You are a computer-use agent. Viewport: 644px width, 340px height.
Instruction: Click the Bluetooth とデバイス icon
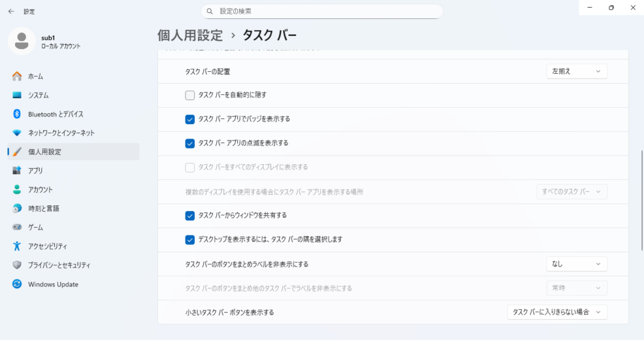point(17,114)
